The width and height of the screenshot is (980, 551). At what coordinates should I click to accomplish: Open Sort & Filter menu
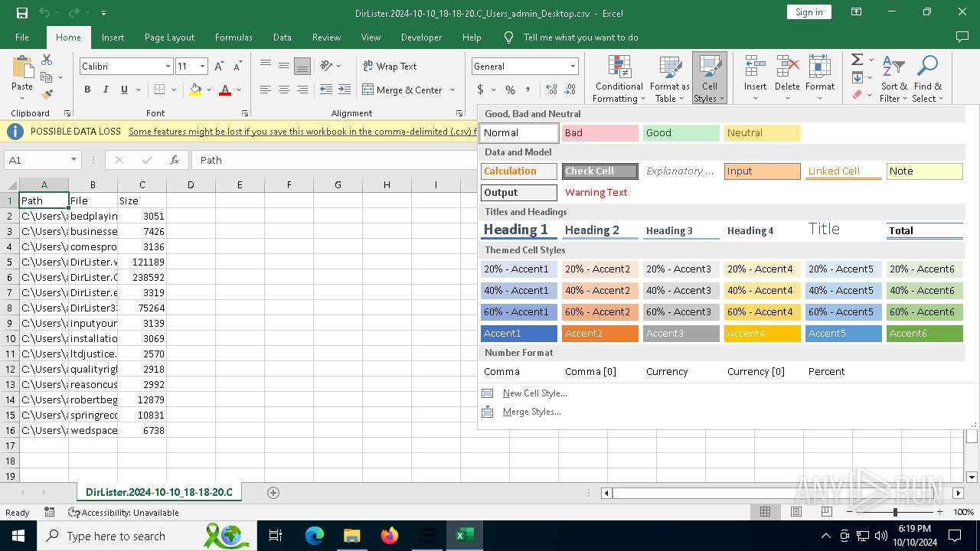click(893, 79)
